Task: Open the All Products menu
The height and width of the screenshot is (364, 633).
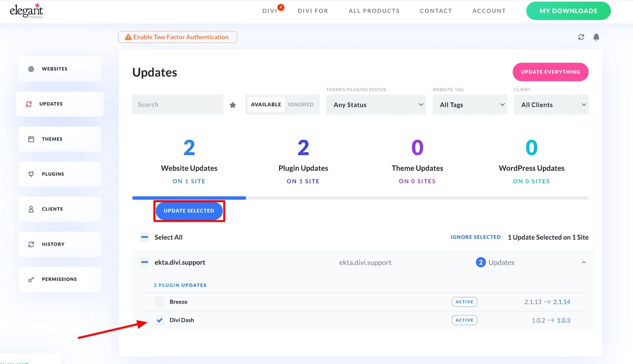Action: [374, 11]
